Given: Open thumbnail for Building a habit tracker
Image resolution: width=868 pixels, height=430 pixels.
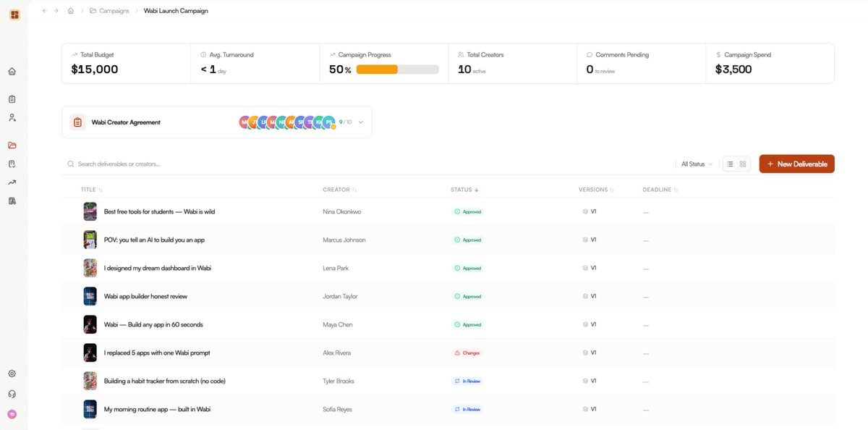Looking at the screenshot, I should point(90,381).
